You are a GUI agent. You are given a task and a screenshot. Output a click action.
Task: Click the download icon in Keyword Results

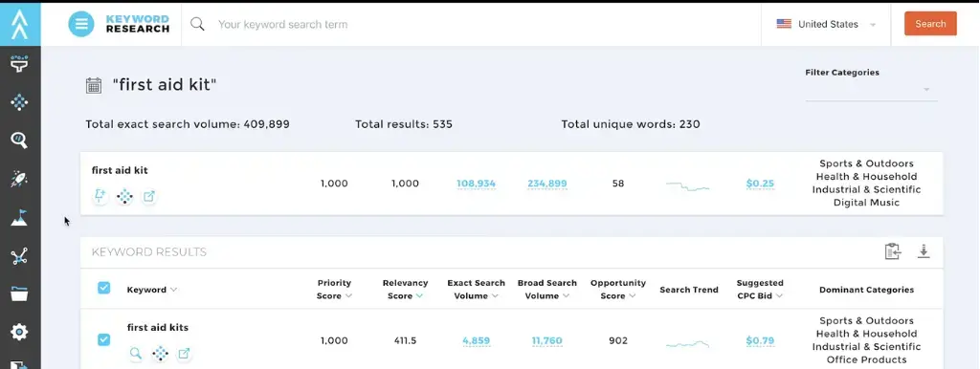pos(924,251)
